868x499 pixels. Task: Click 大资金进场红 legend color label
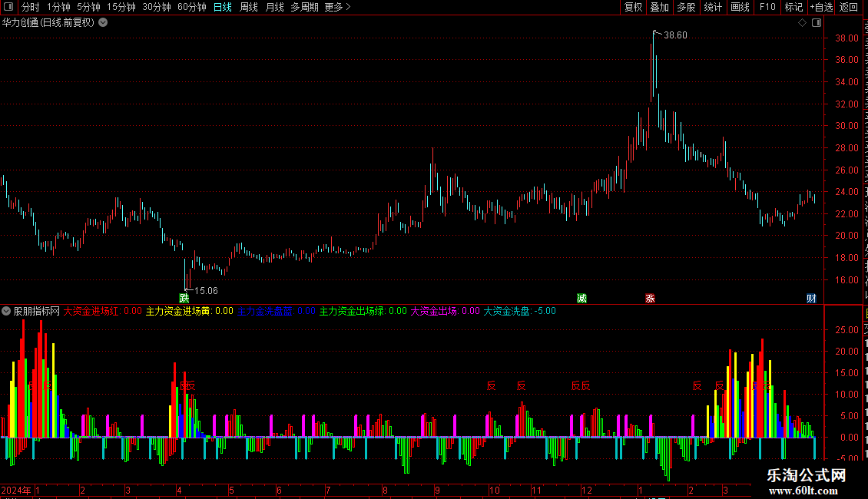click(x=91, y=311)
